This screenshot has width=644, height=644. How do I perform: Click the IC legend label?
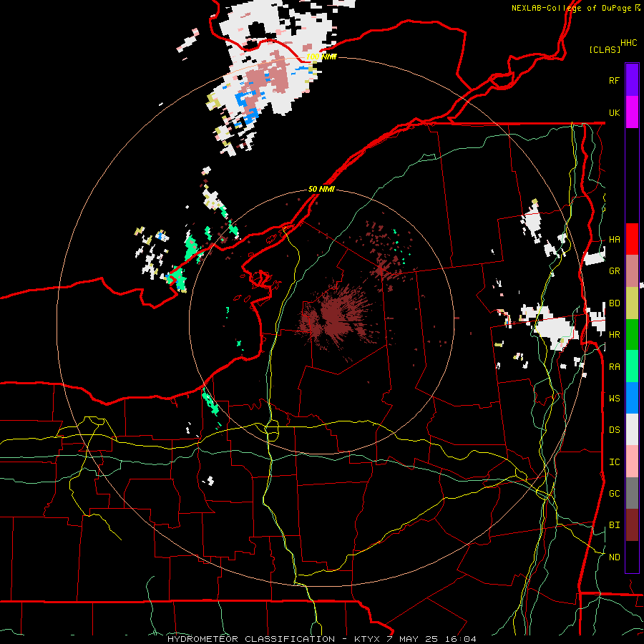[x=614, y=462]
